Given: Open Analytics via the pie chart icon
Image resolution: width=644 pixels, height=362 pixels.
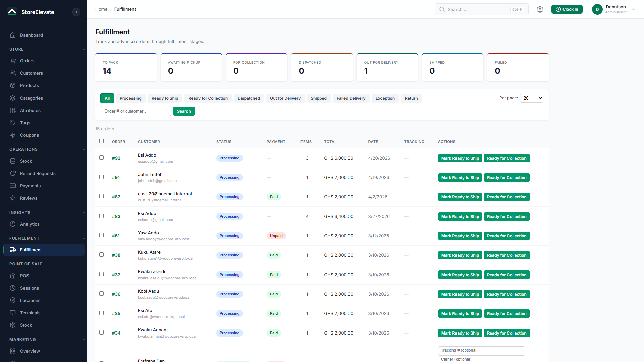Looking at the screenshot, I should point(13,224).
